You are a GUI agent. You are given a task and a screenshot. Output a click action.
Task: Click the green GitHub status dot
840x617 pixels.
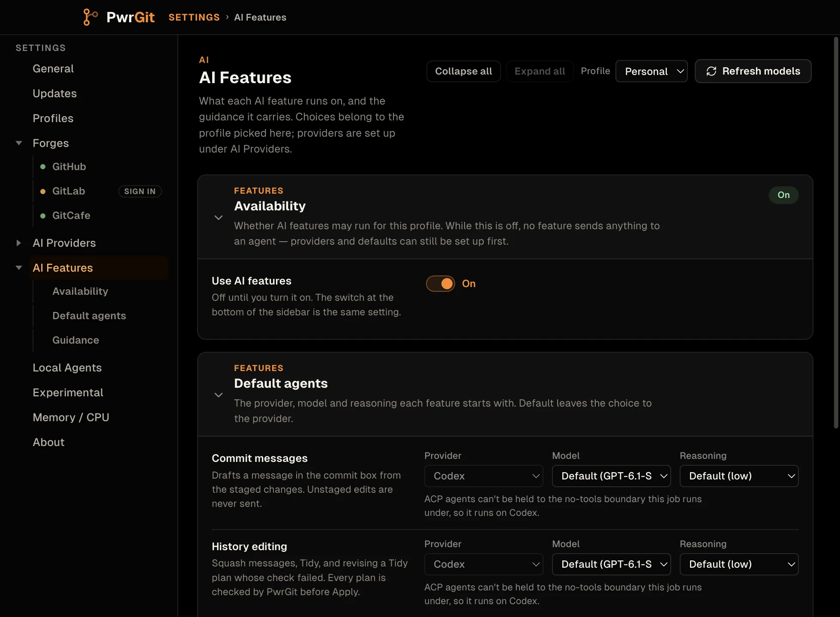(x=43, y=167)
